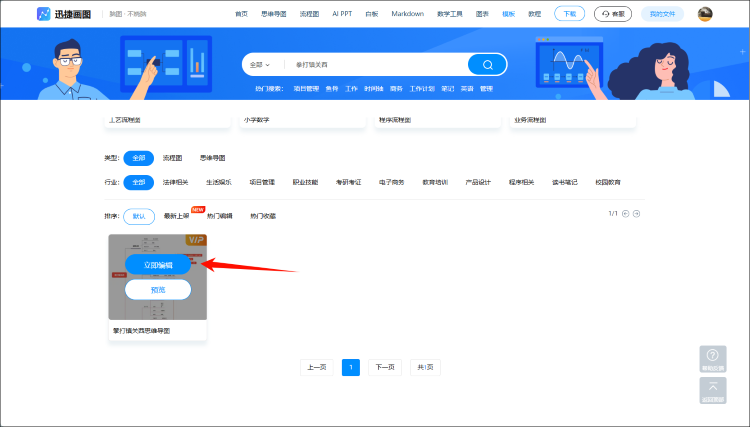Click the 下载 button in header

[570, 14]
